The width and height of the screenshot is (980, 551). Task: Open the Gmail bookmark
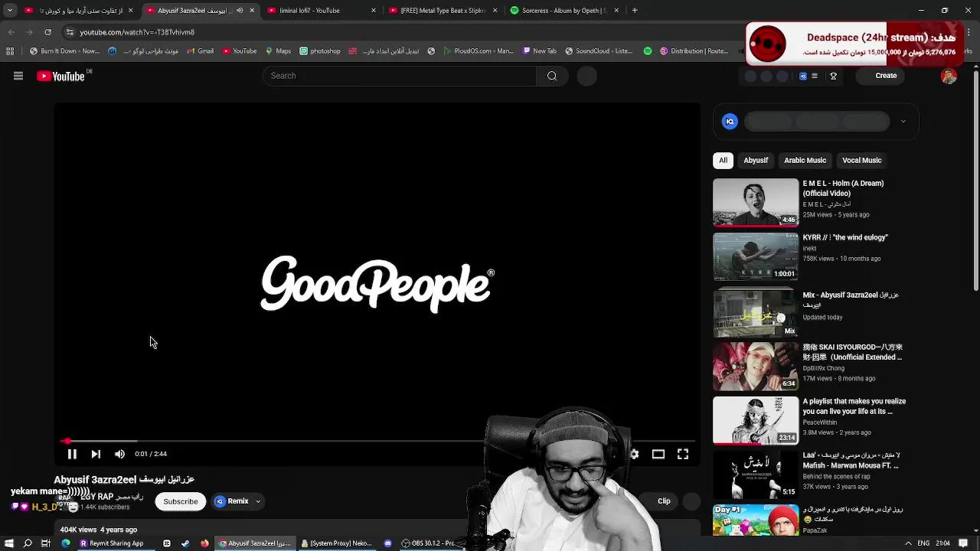200,51
